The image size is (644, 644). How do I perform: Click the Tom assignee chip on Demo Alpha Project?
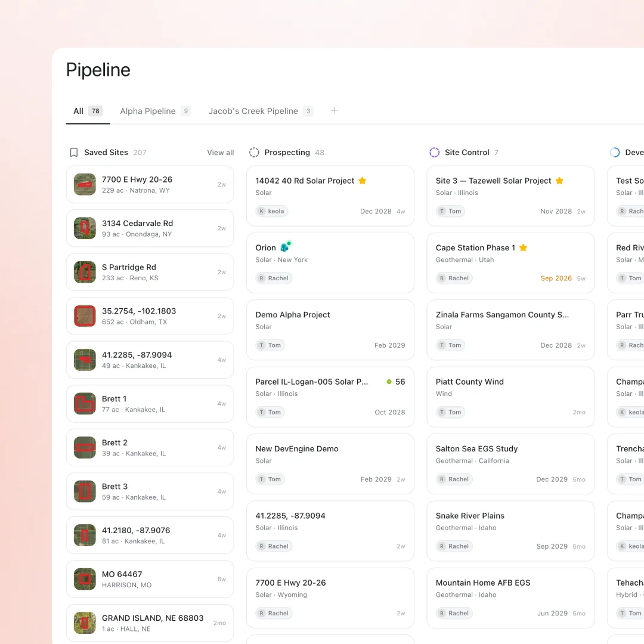[270, 345]
